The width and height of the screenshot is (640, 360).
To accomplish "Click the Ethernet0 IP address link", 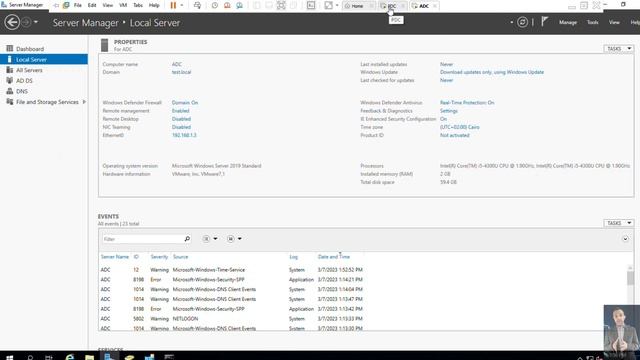I will coord(184,135).
